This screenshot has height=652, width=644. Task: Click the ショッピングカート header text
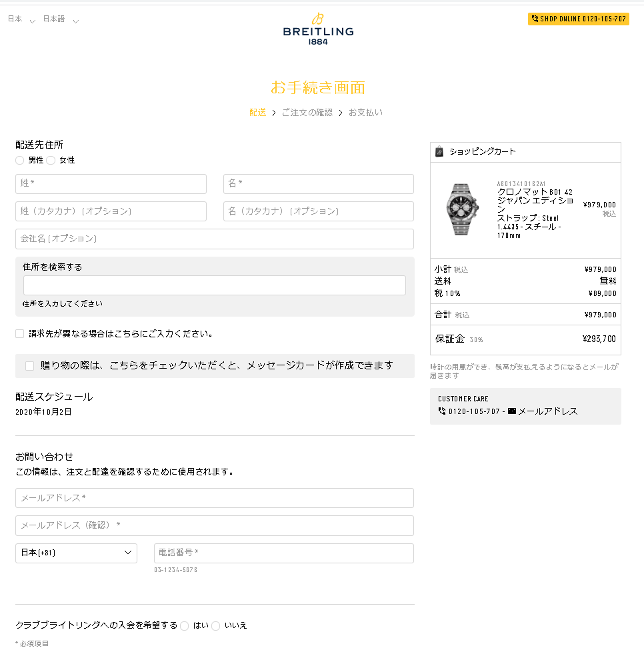[482, 152]
